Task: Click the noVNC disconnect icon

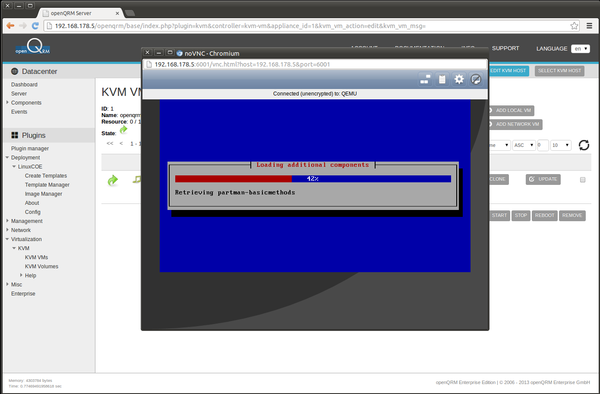Action: coord(476,80)
